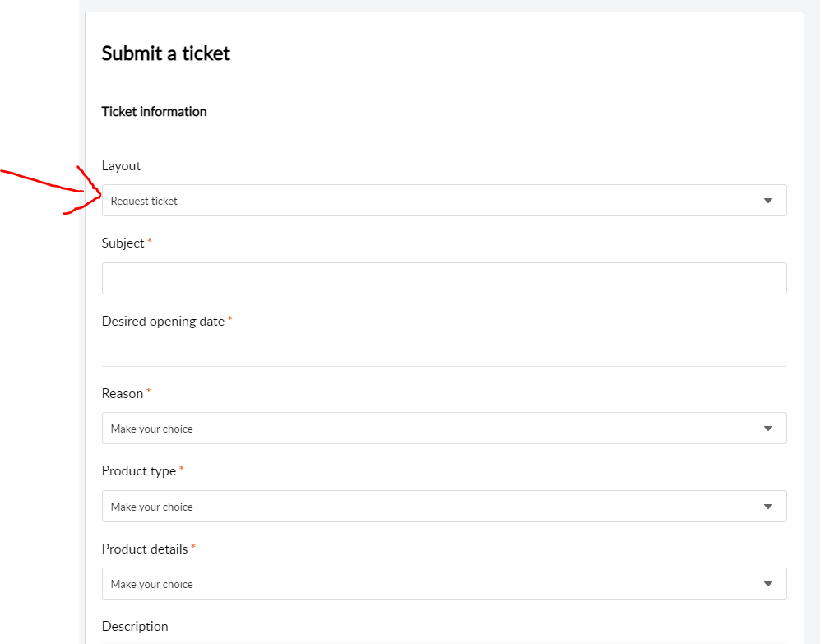This screenshot has height=644, width=820.
Task: Click the red asterisk beside Subject
Action: (x=150, y=242)
